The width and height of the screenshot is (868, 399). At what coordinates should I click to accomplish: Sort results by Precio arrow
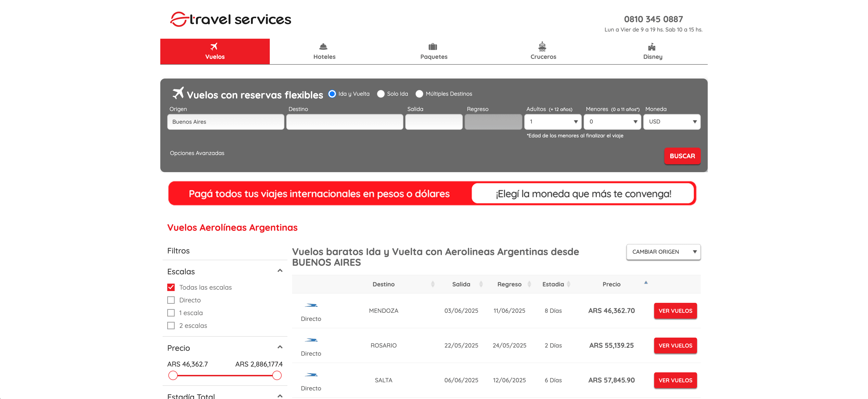pyautogui.click(x=646, y=283)
